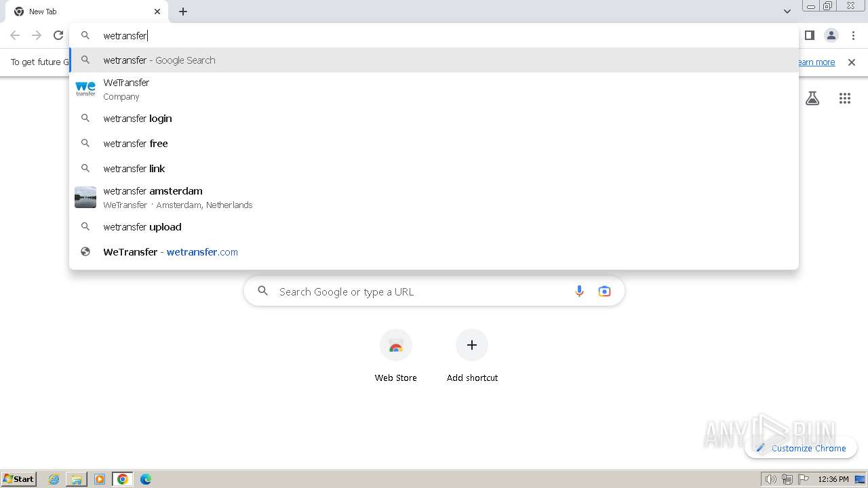Screen dimensions: 868x488
Task: Choose the wetransfer link suggestion
Action: [x=434, y=169]
